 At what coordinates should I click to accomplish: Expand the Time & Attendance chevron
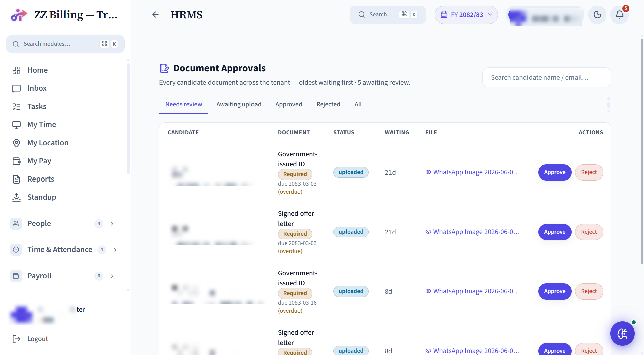(x=115, y=250)
